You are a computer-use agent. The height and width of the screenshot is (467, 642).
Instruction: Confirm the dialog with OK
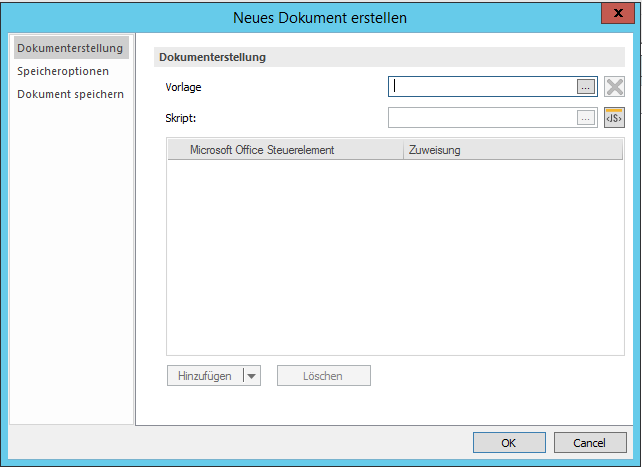(x=509, y=443)
